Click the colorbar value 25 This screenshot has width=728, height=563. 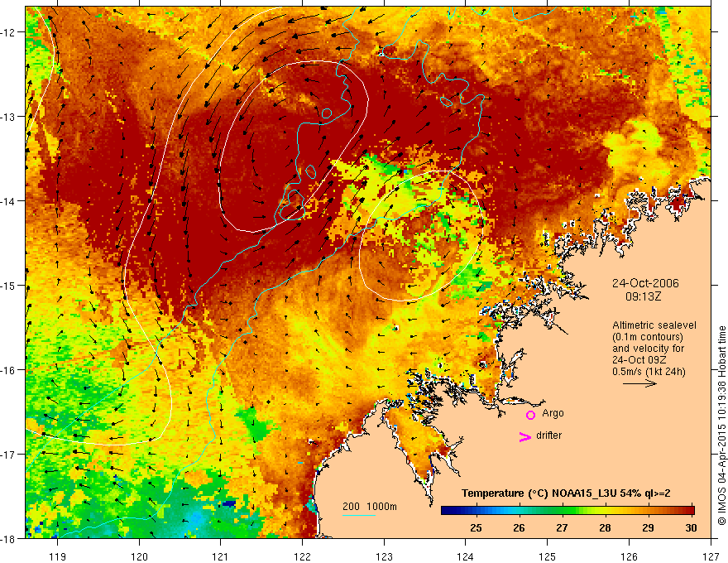476,528
